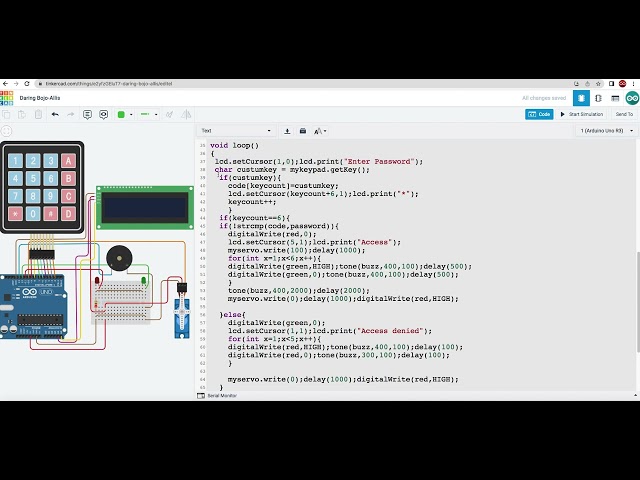Click the code line 'keycount++;'
640x480 pixels.
252,202
